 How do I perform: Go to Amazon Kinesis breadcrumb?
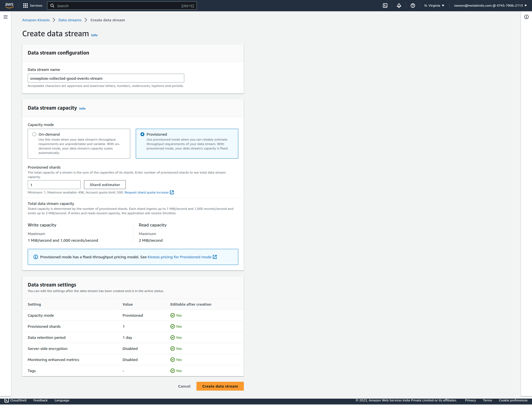(x=36, y=20)
